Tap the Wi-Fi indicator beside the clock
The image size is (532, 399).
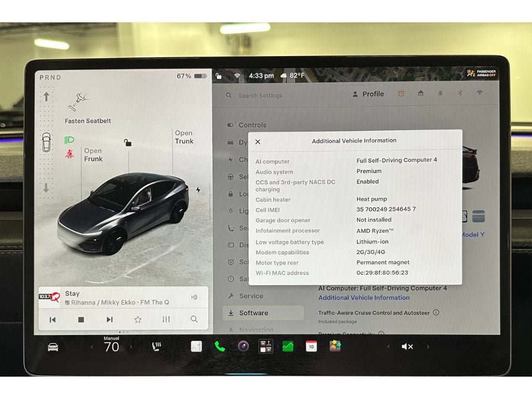point(237,76)
